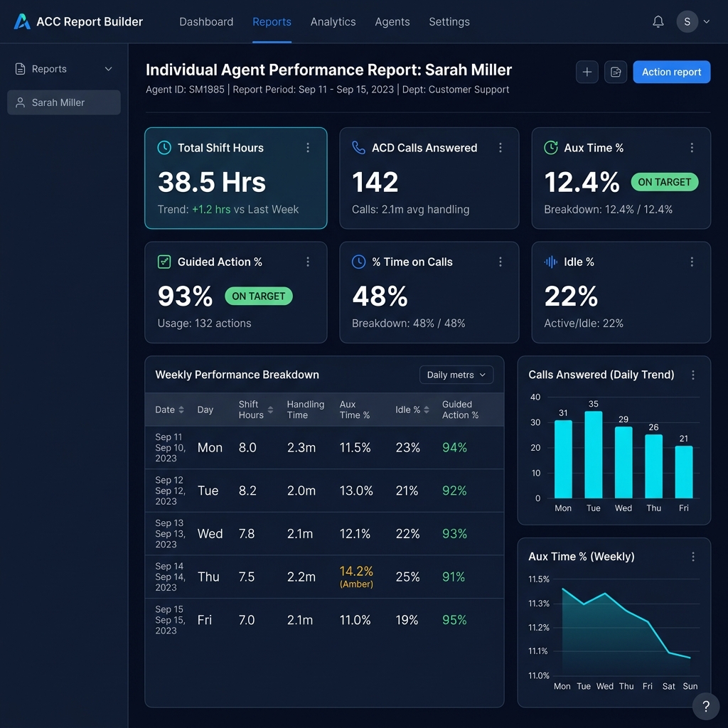Click the Guided Action % checklist icon
Viewport: 728px width, 728px height.
click(164, 262)
